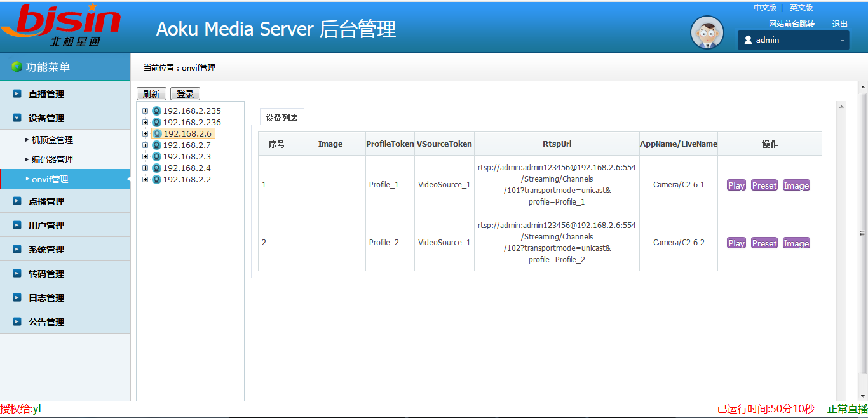Viewport: 868px width, 418px height.
Task: Collapse the 设备管理 arrow icon
Action: point(17,118)
